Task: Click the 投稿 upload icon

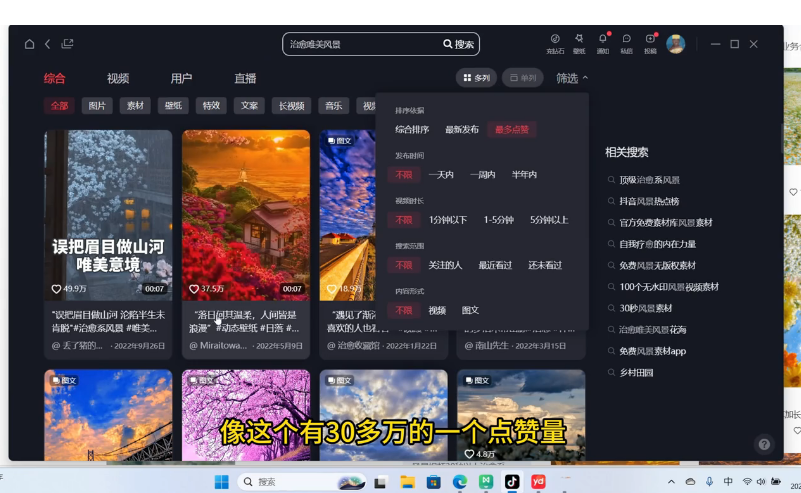Action: click(x=650, y=43)
